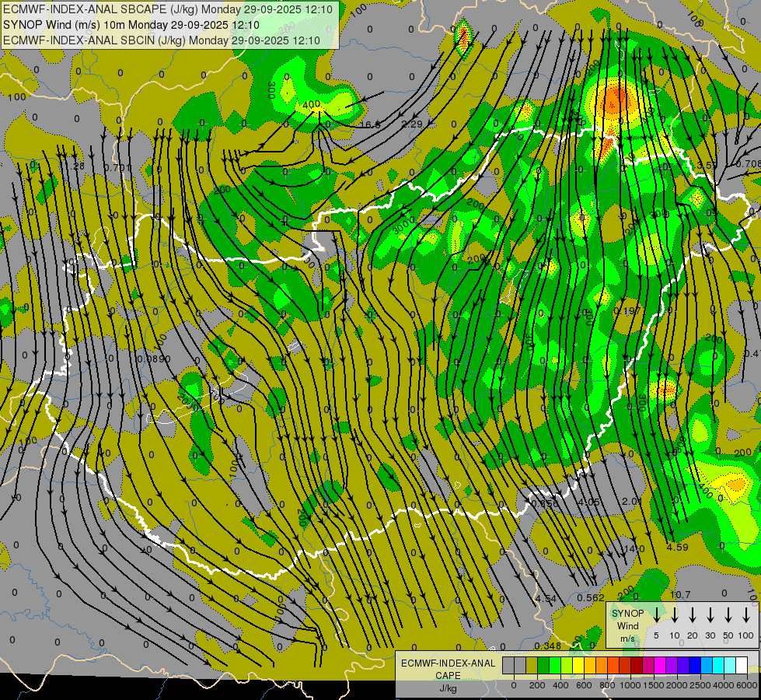Image resolution: width=761 pixels, height=700 pixels.
Task: Click the SYNOP Wind 10m title line
Action: [131, 25]
